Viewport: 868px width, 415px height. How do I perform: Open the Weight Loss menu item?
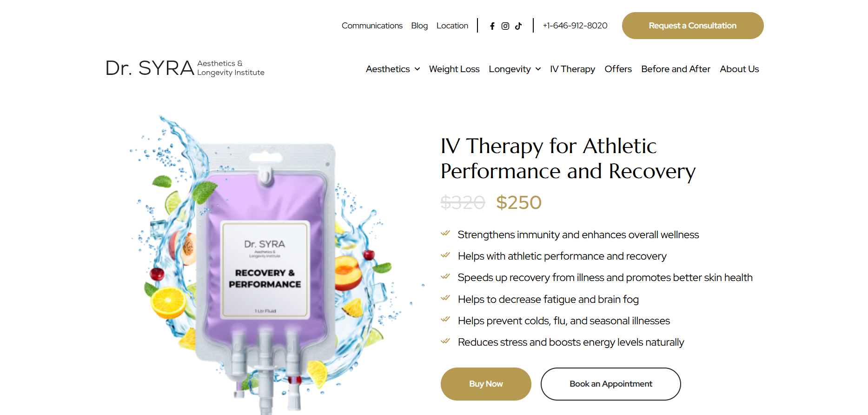[x=454, y=69]
